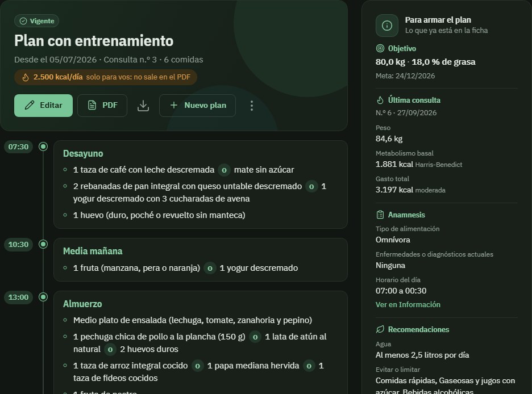Click "1 papa mediana hervida" option
This screenshot has width=532, height=394.
pos(253,366)
